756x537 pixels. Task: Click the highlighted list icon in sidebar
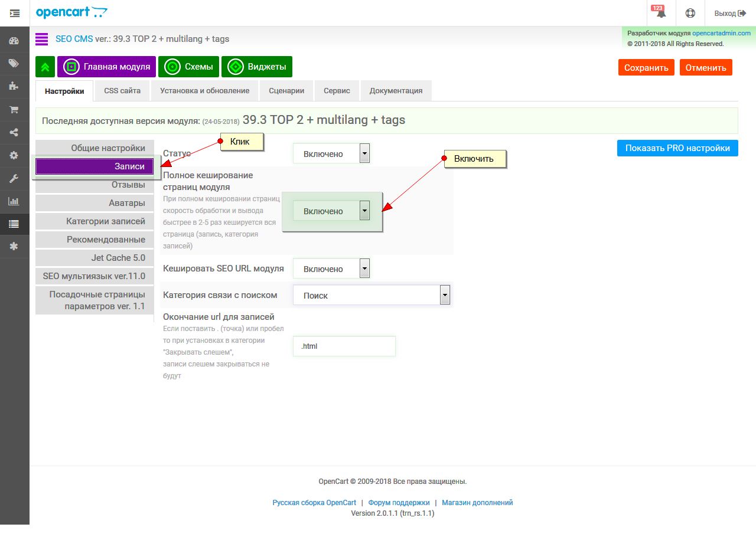14,224
